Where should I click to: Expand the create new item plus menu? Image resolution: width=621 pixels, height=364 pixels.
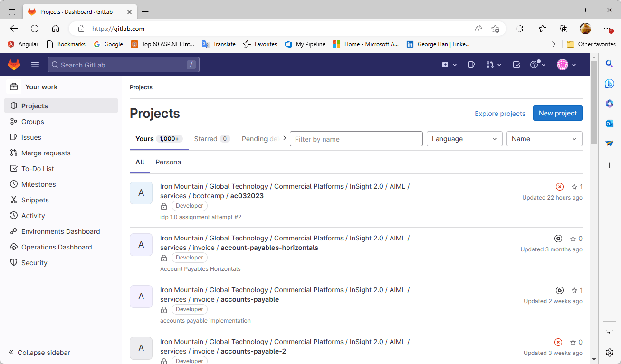pos(449,64)
